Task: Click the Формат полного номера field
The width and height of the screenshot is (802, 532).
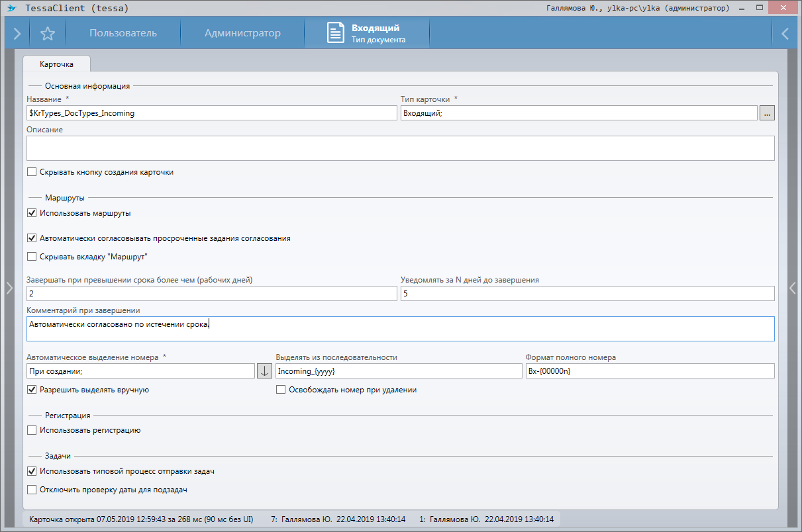Action: (649, 371)
